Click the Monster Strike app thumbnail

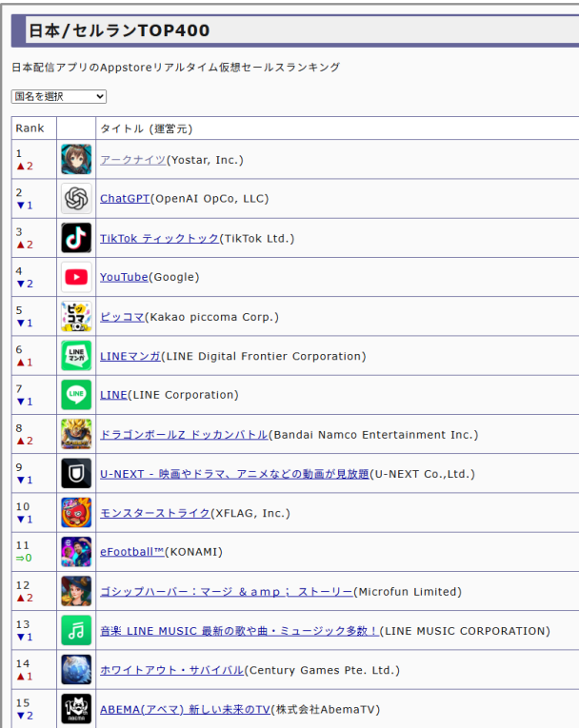pyautogui.click(x=76, y=513)
